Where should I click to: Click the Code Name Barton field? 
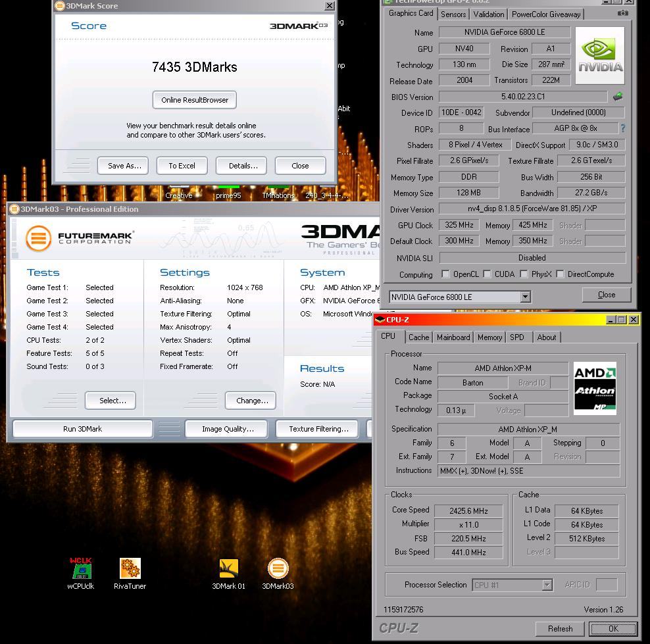pos(472,383)
